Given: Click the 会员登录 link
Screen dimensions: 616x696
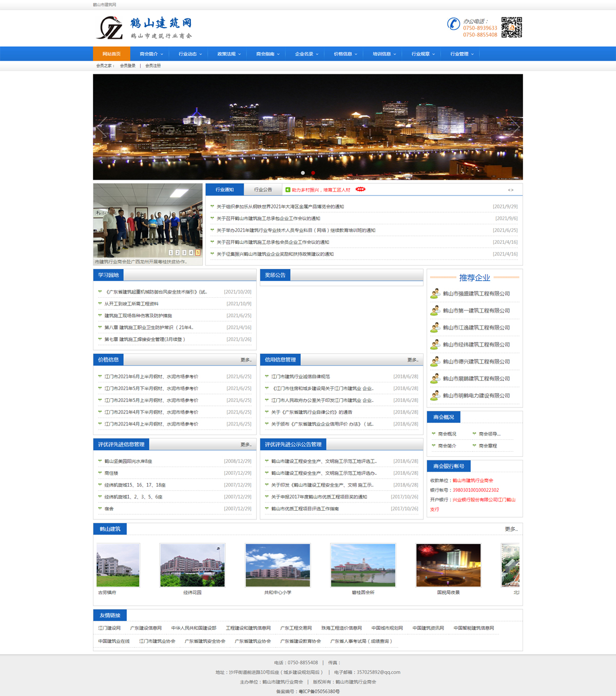Looking at the screenshot, I should [128, 66].
